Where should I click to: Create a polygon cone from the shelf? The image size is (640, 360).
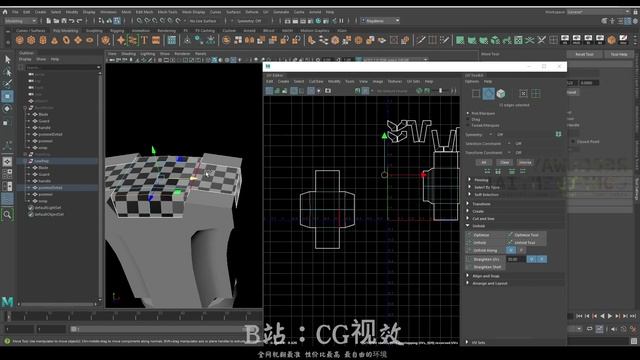pyautogui.click(x=55, y=40)
